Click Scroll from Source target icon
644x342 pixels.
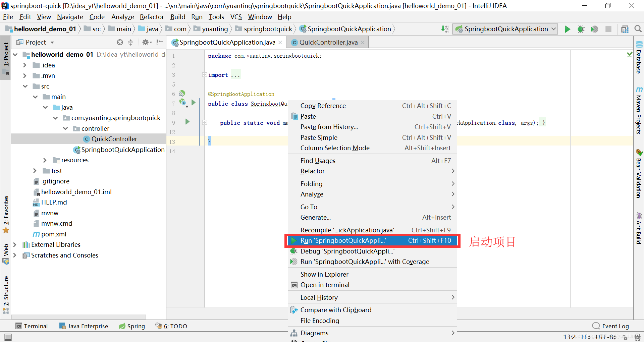(x=120, y=42)
